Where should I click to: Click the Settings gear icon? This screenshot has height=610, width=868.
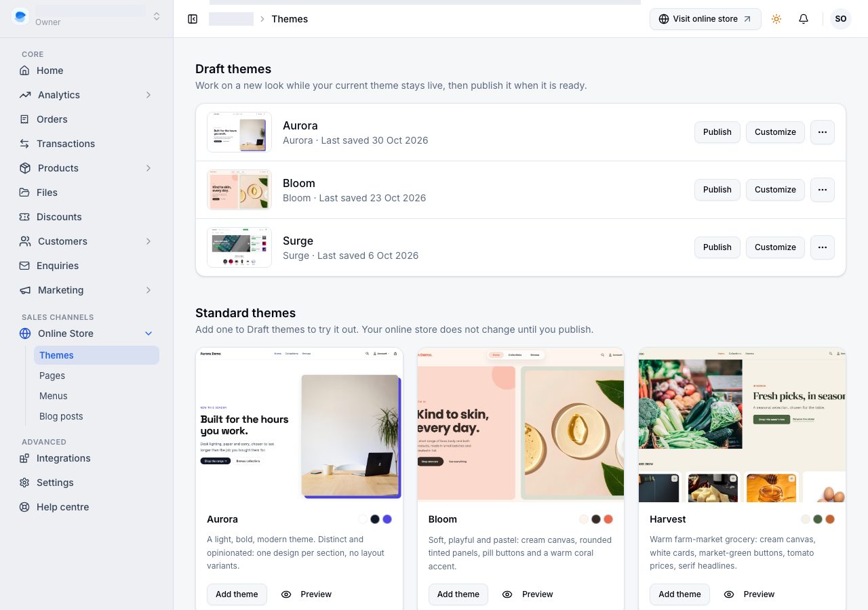click(x=25, y=483)
